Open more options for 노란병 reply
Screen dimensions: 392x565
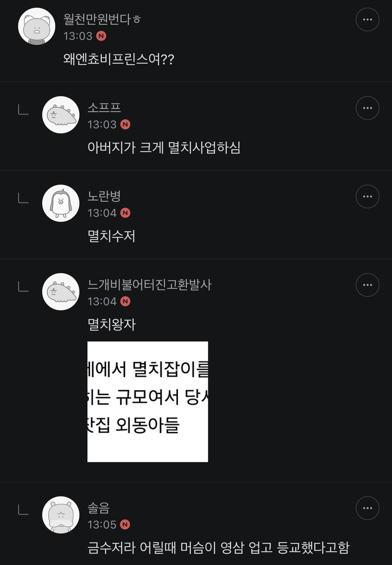pyautogui.click(x=367, y=196)
